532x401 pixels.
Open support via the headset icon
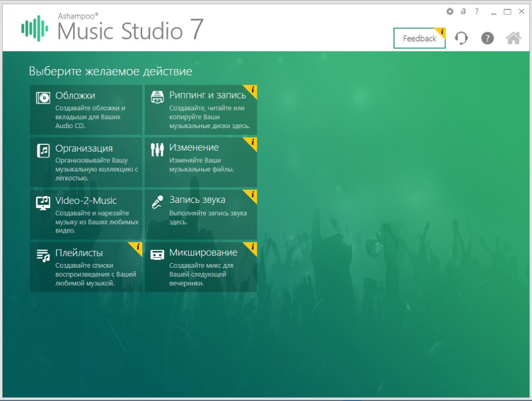461,38
